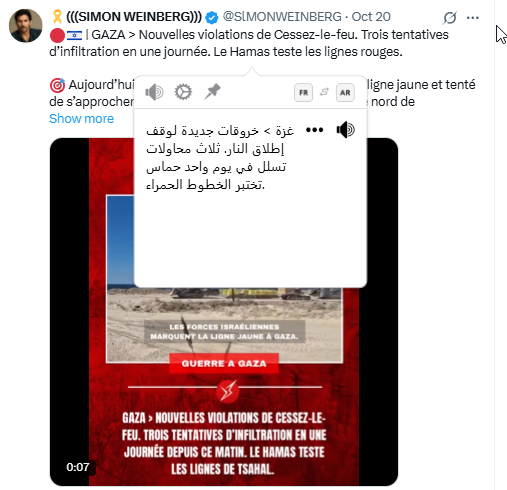Swap FR and AR translation languages
507x490 pixels.
click(x=324, y=92)
